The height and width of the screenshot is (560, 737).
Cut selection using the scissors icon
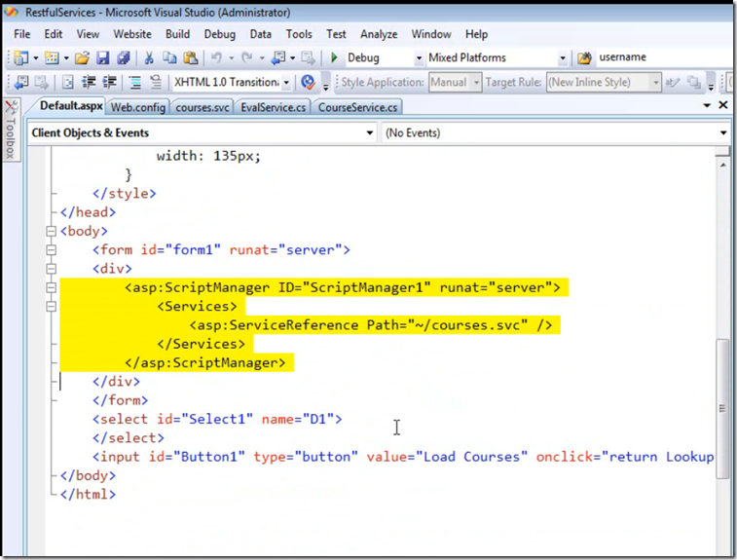coord(149,57)
